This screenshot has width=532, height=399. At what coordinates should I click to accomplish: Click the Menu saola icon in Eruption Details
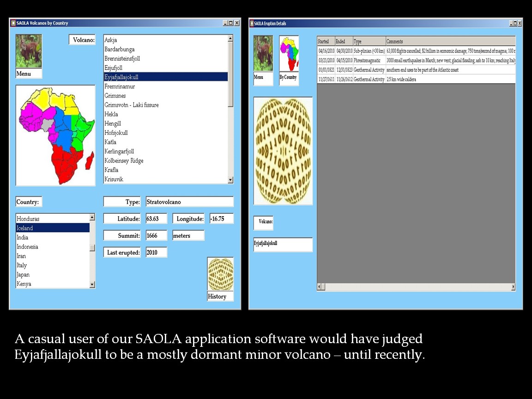[263, 54]
